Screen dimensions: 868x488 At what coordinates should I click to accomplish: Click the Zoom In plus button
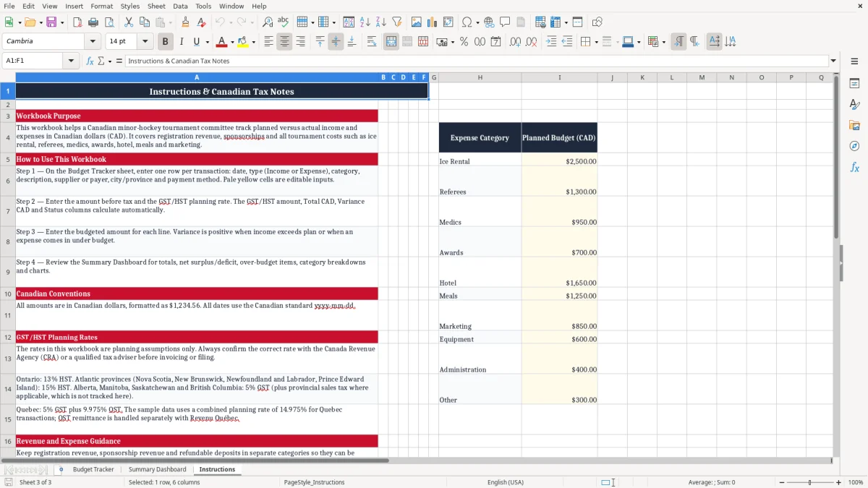(x=838, y=482)
